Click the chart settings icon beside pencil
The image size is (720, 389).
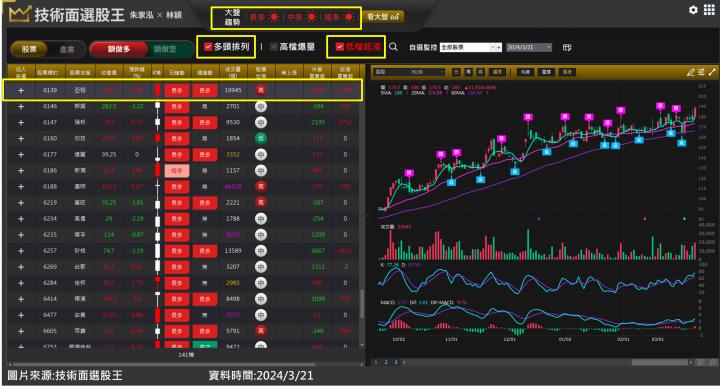(x=701, y=72)
